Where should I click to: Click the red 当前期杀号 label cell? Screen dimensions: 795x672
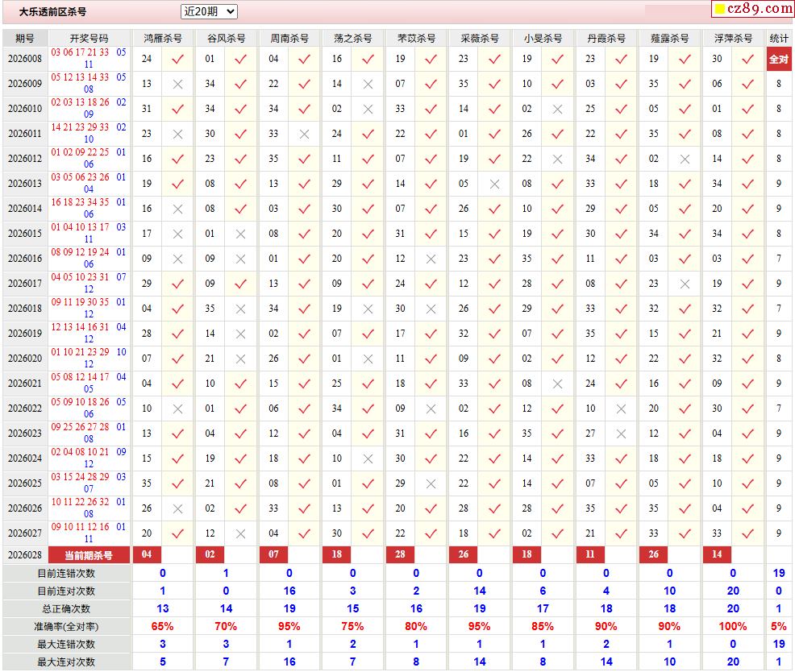click(89, 555)
